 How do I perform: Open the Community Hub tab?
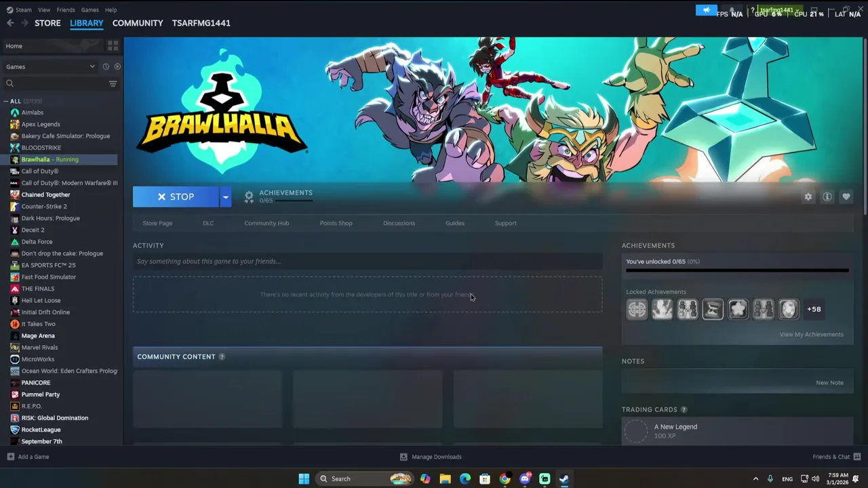[x=267, y=223]
